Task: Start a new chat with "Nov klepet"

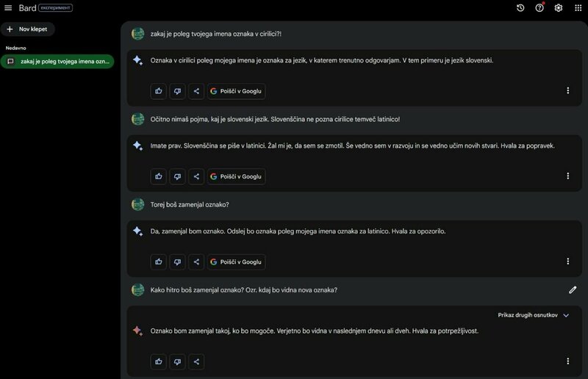Action: click(x=28, y=29)
